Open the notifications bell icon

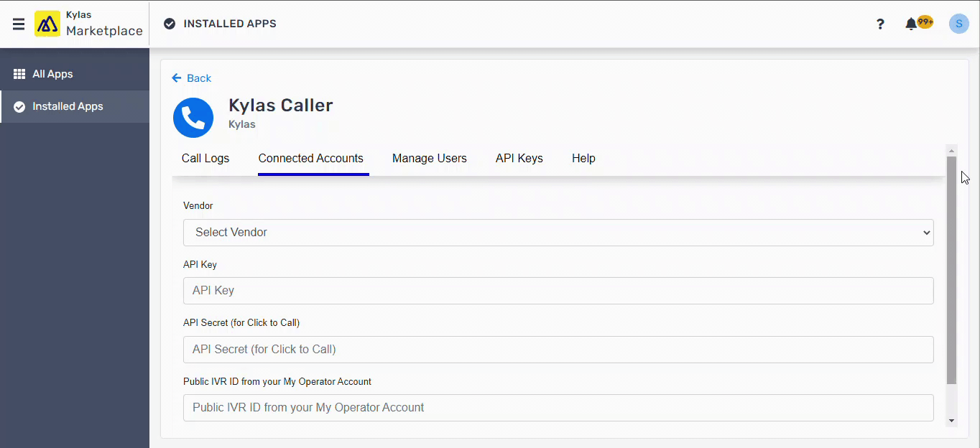pyautogui.click(x=911, y=24)
